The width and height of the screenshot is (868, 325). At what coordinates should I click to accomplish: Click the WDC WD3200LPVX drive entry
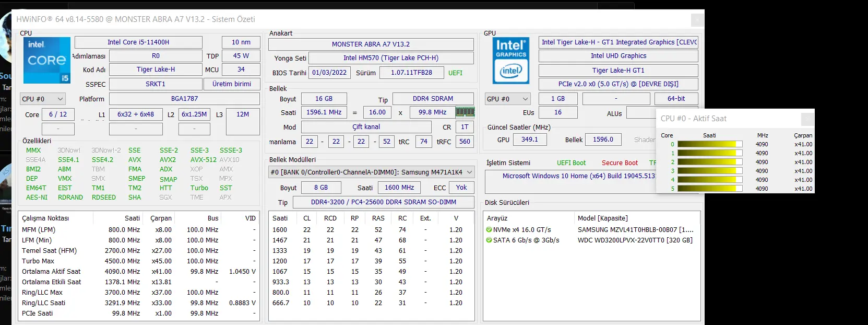click(x=635, y=240)
